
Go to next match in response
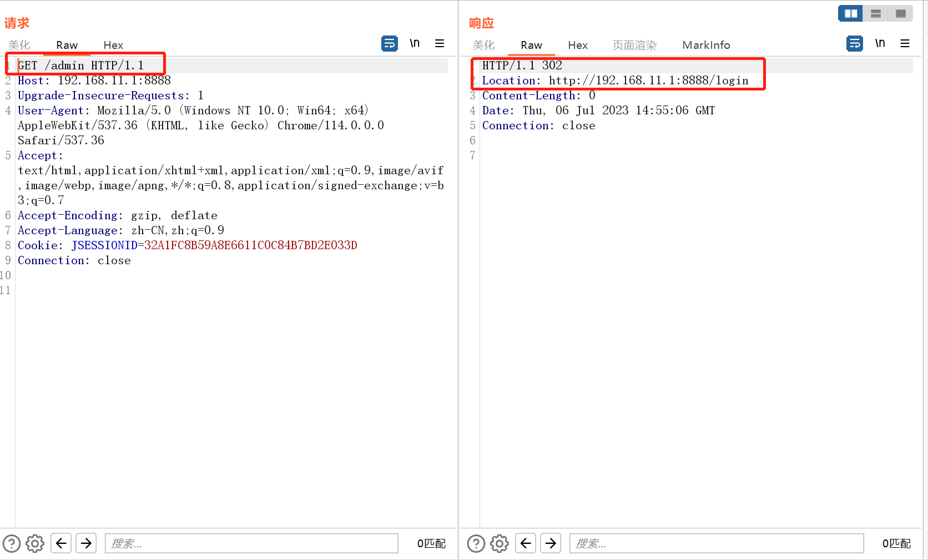551,543
